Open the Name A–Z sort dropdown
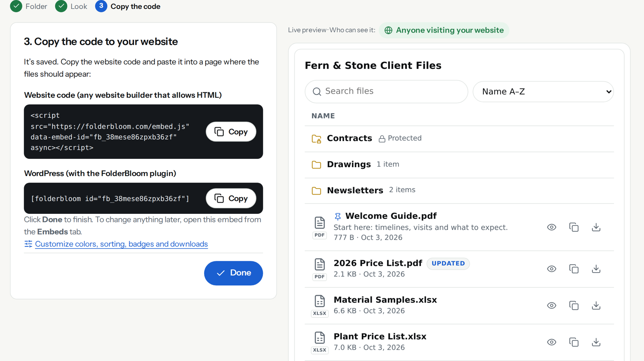This screenshot has height=361, width=644. point(543,92)
